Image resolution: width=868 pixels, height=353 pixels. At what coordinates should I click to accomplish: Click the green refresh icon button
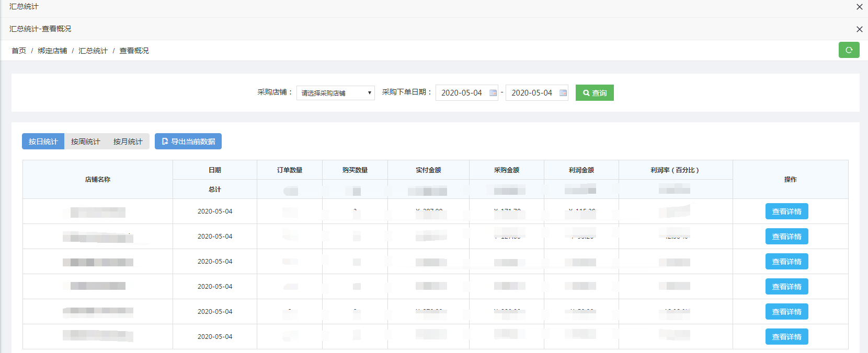click(x=849, y=50)
